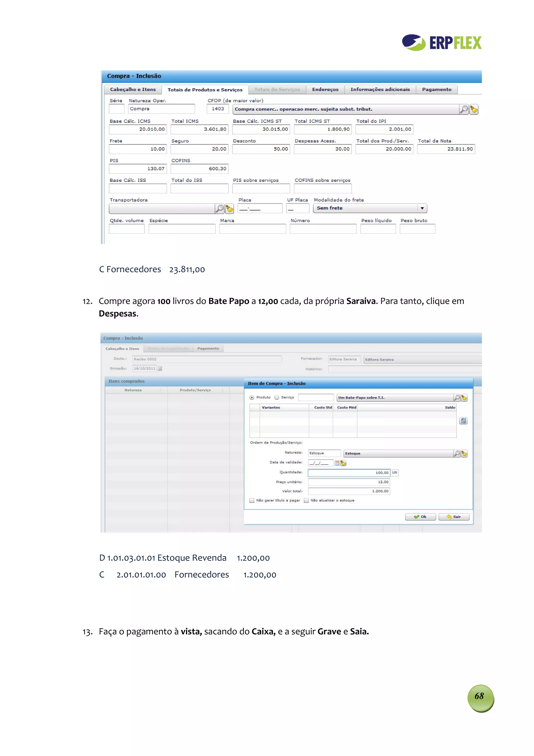This screenshot has height=756, width=534.
Task: Click the variants refresh icon
Action: point(463,421)
